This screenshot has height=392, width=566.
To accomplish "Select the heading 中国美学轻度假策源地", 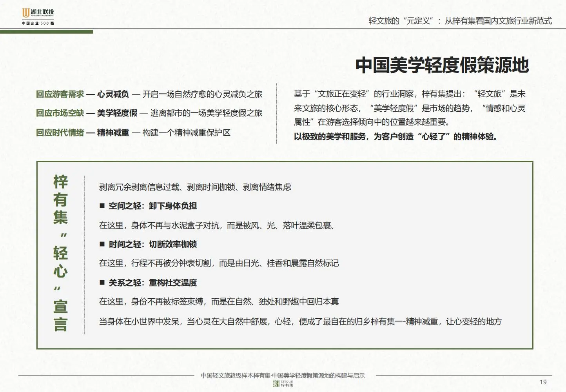I will click(x=442, y=65).
